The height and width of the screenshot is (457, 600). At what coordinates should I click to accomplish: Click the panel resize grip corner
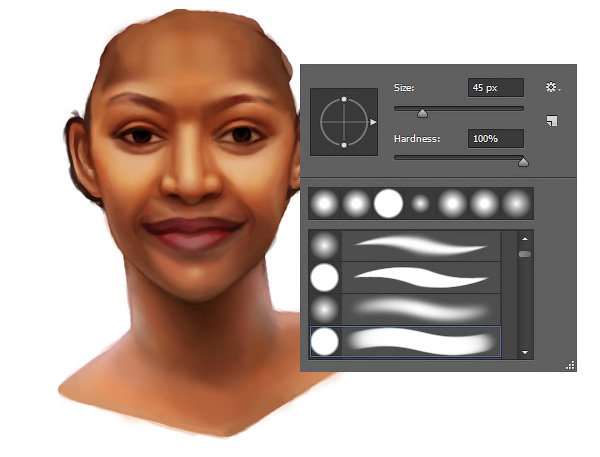570,365
